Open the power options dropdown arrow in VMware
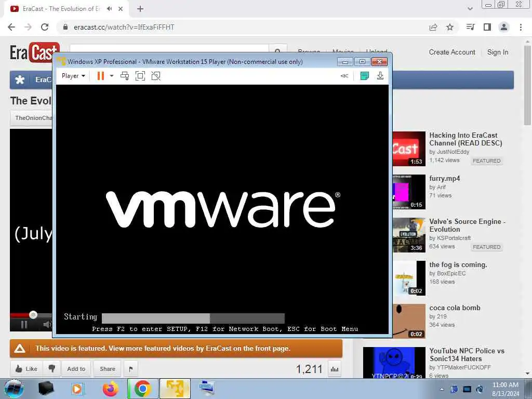 (112, 76)
